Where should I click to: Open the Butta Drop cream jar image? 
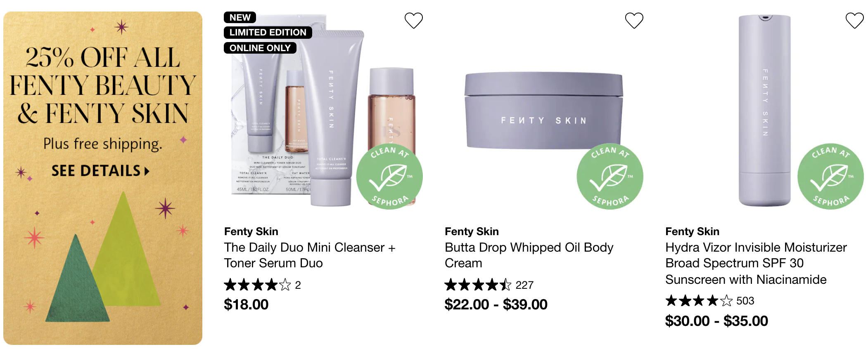click(544, 111)
